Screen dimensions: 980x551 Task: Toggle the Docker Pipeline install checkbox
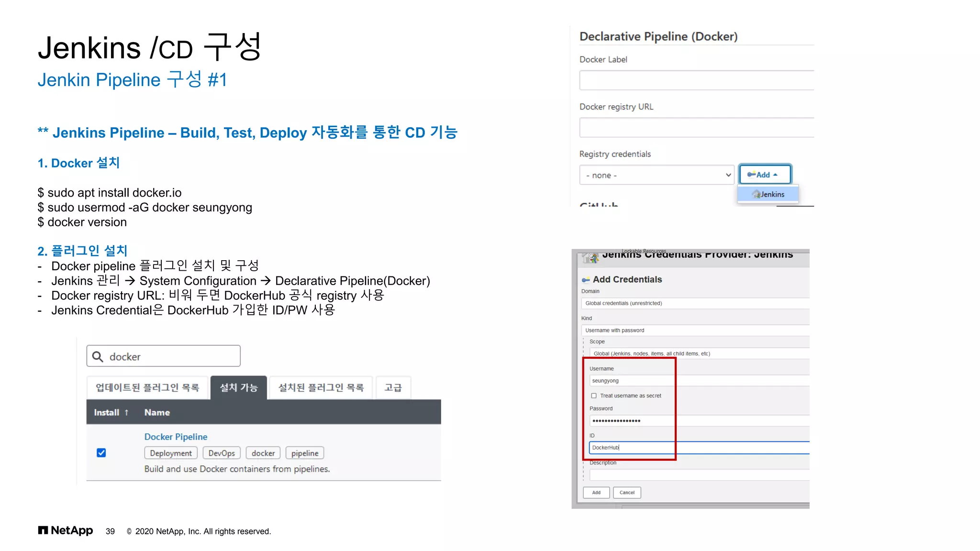point(101,452)
